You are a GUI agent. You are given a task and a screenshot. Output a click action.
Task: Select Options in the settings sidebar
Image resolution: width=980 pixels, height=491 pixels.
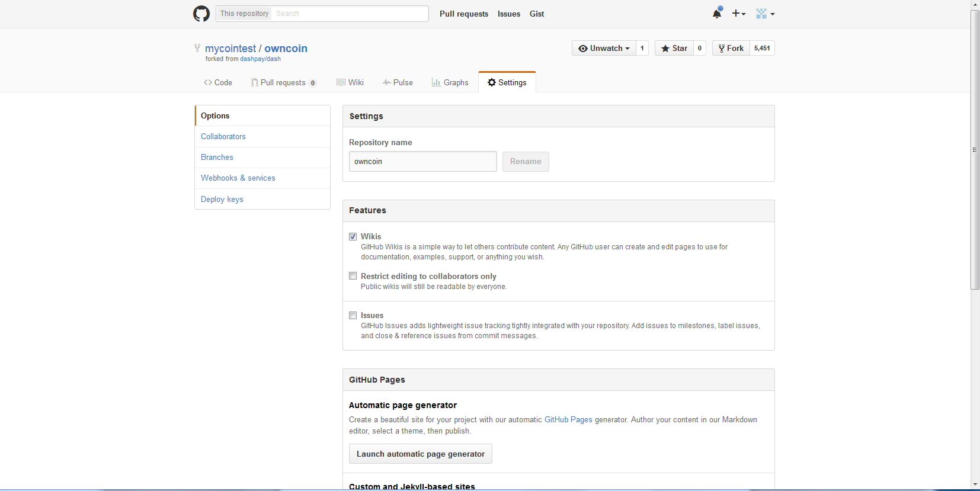pos(262,115)
